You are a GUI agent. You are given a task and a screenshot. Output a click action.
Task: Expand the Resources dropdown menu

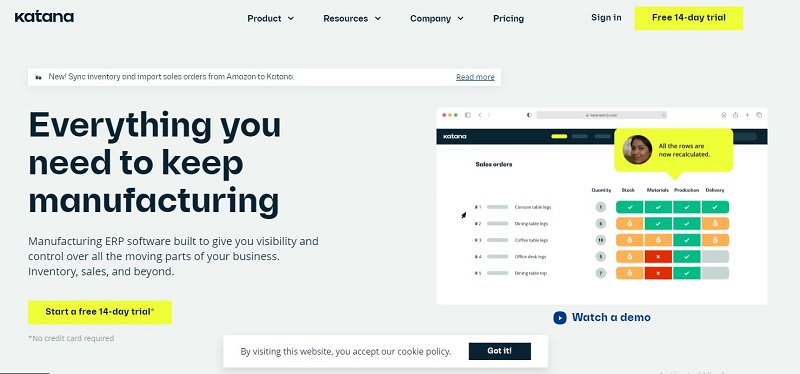click(x=352, y=18)
